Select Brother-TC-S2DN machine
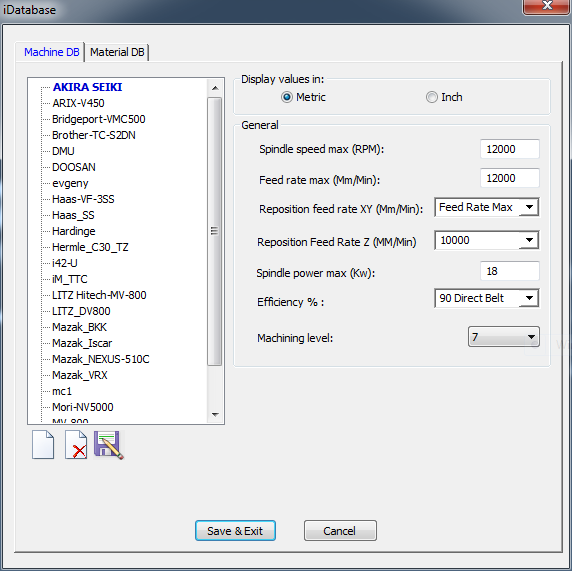 pos(94,135)
